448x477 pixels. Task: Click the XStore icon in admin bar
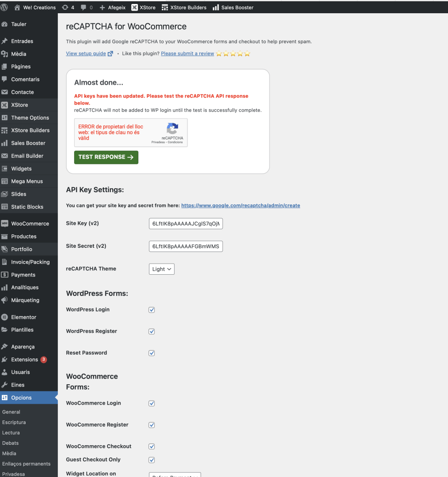[134, 8]
